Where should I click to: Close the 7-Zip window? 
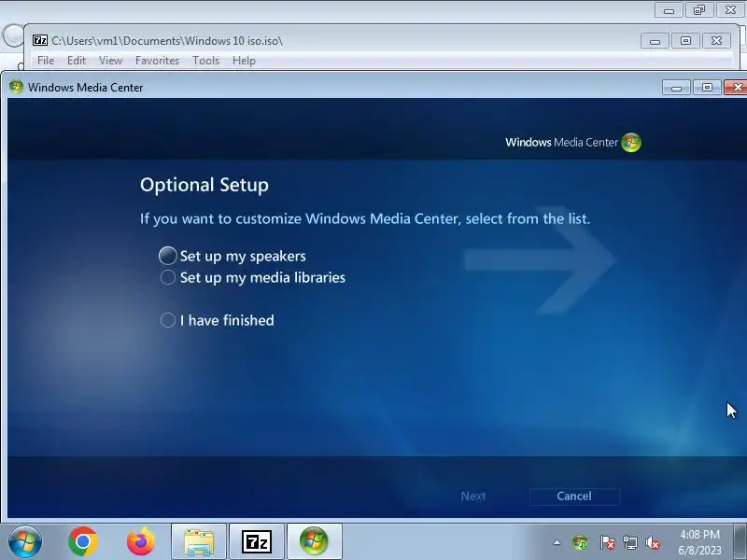tap(716, 41)
